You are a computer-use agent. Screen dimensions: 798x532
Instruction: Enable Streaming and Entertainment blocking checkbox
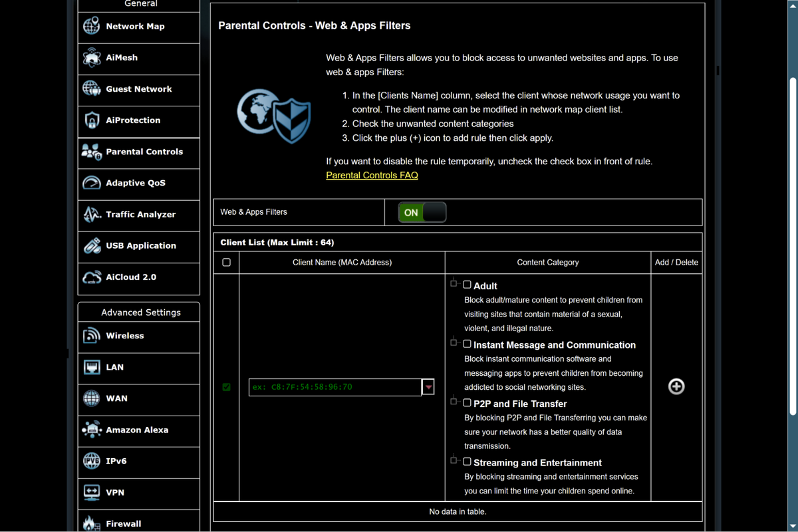click(x=467, y=462)
